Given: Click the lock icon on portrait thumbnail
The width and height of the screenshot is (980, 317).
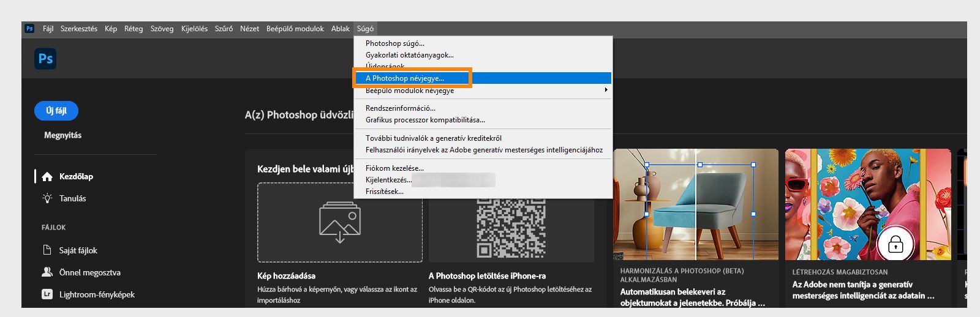Looking at the screenshot, I should click(x=895, y=244).
